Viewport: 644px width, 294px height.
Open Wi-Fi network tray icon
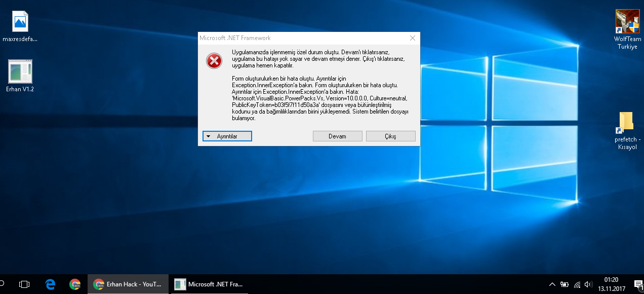(577, 284)
